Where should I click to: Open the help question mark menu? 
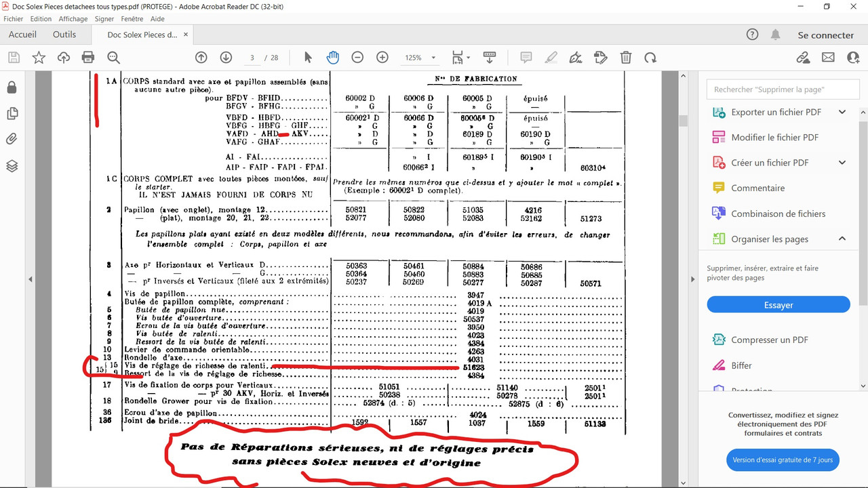point(752,35)
